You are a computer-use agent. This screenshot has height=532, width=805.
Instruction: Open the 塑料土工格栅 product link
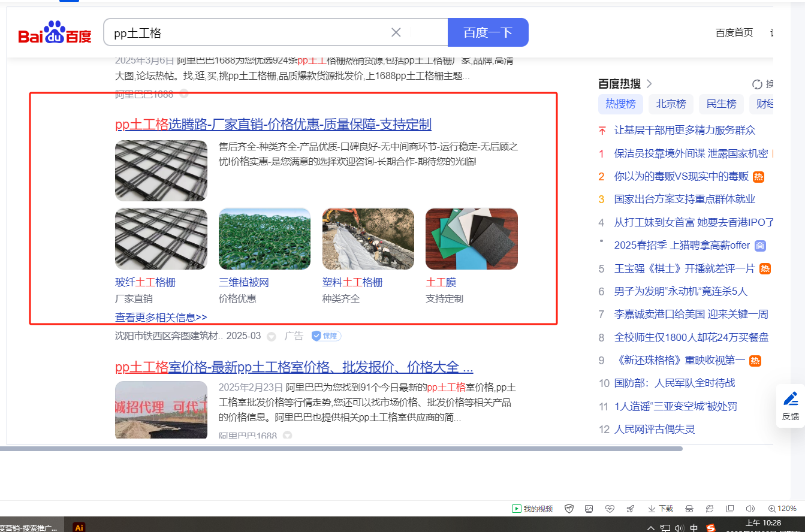[352, 282]
